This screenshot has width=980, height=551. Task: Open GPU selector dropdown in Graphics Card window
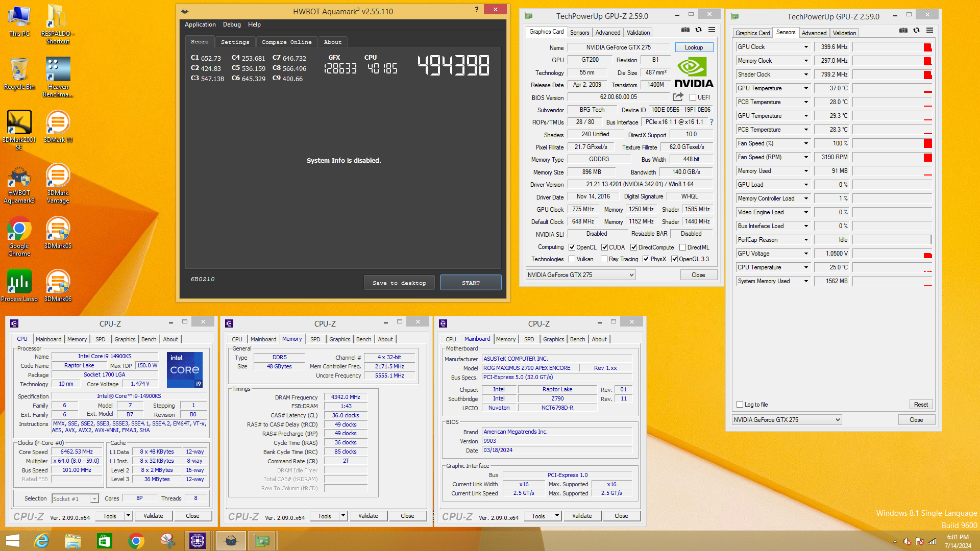pos(581,275)
